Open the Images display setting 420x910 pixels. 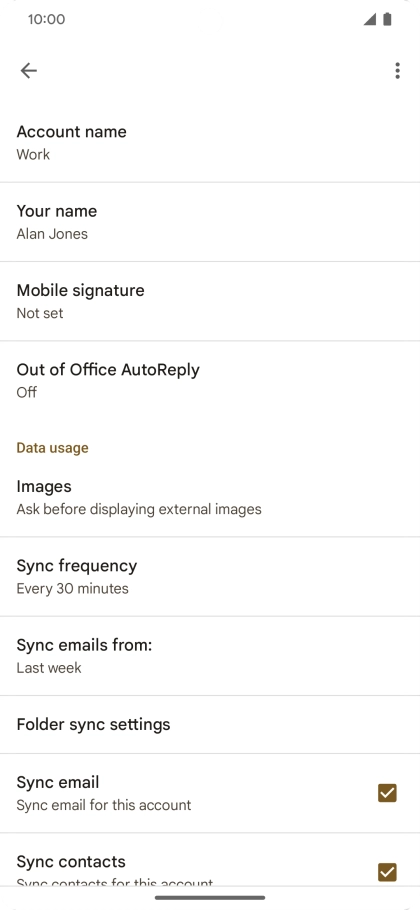[210, 497]
